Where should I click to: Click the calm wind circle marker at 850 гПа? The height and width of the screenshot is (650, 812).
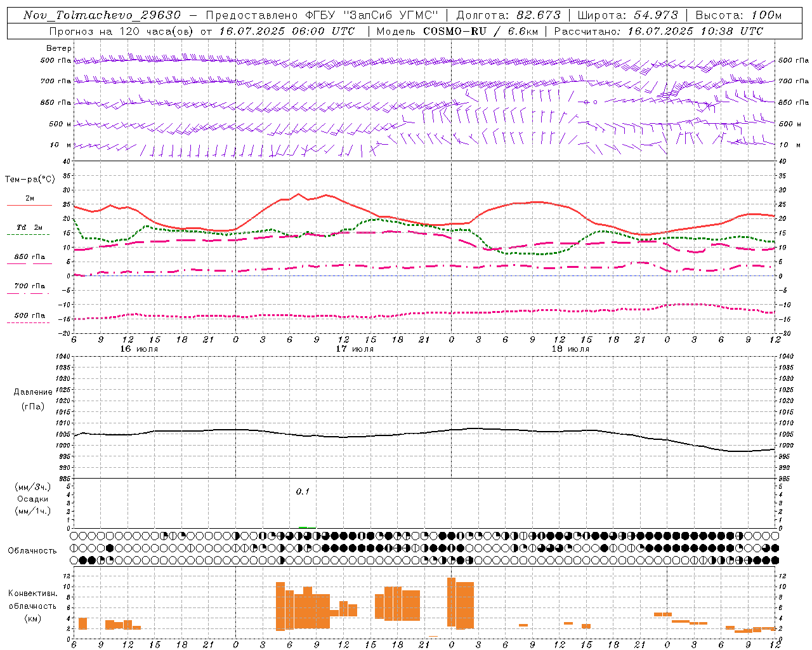pos(595,102)
